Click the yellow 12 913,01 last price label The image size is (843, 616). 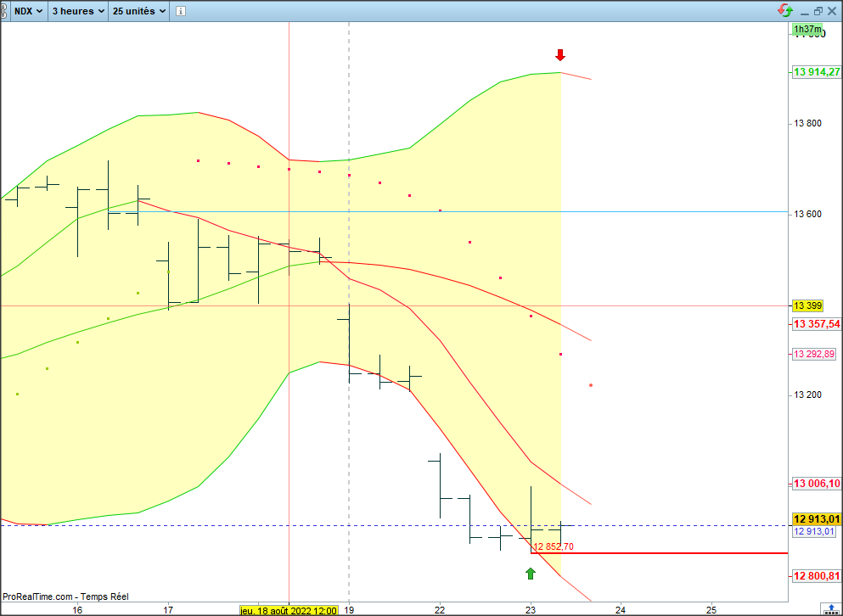pyautogui.click(x=817, y=519)
